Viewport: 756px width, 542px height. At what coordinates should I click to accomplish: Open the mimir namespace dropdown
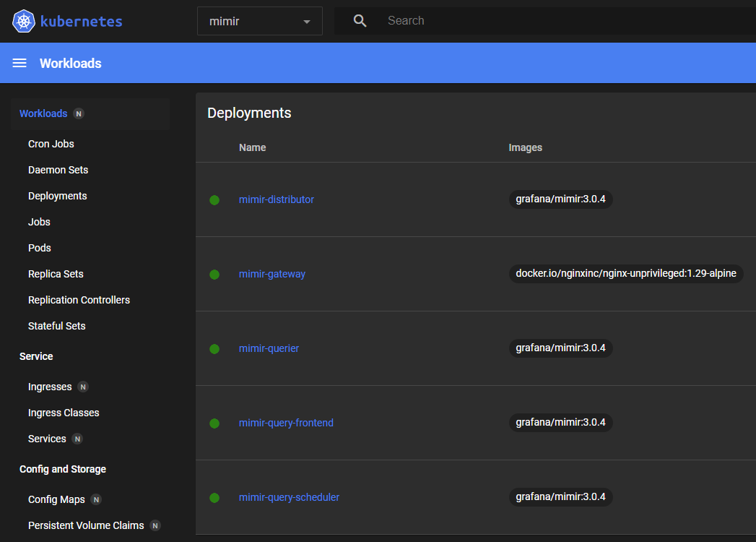coord(260,21)
